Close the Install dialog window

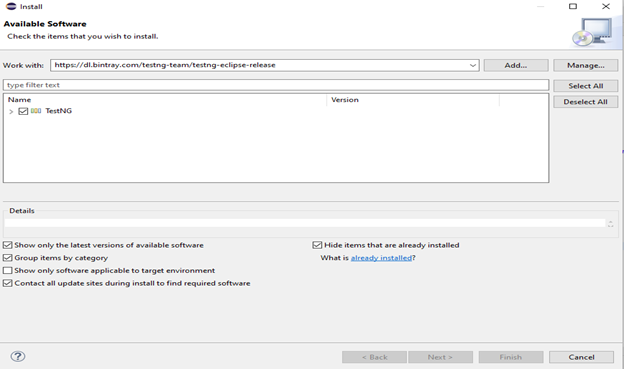click(x=606, y=6)
